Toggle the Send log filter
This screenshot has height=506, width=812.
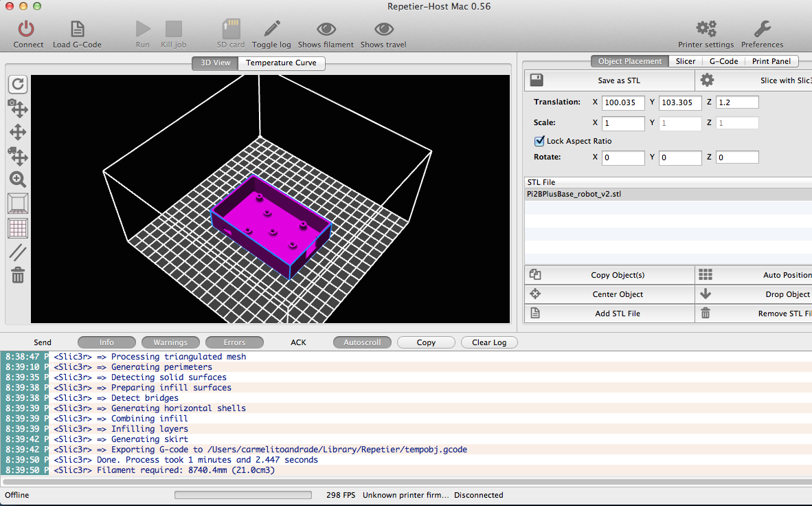click(x=43, y=342)
